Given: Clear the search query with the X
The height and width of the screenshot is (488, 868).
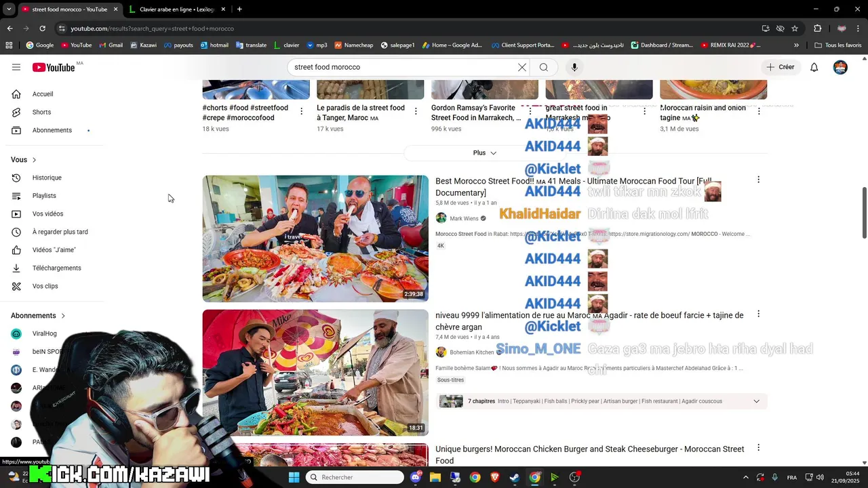Looking at the screenshot, I should point(522,67).
